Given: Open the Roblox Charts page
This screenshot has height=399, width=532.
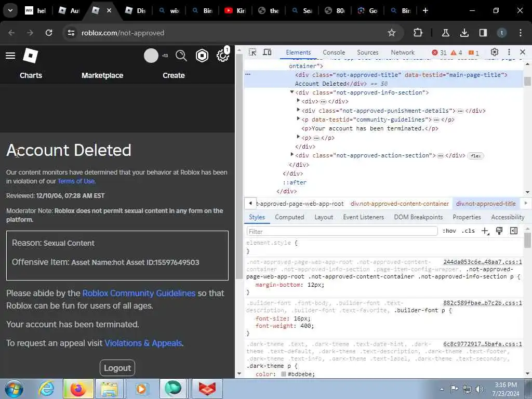Looking at the screenshot, I should (x=31, y=75).
